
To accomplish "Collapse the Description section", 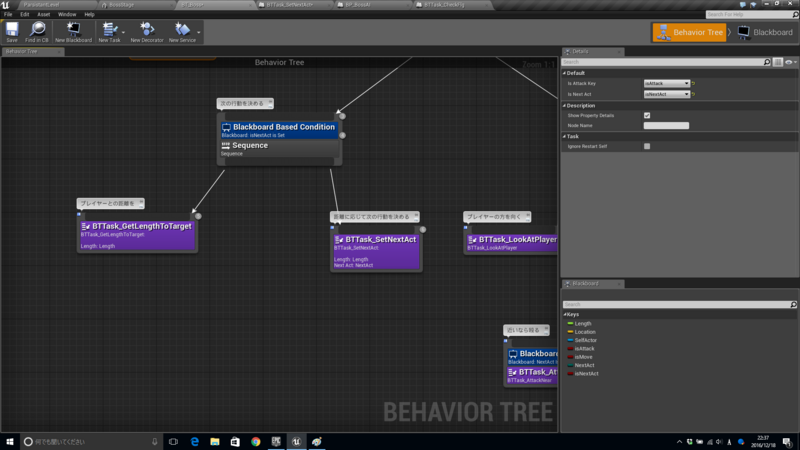I will pos(564,106).
